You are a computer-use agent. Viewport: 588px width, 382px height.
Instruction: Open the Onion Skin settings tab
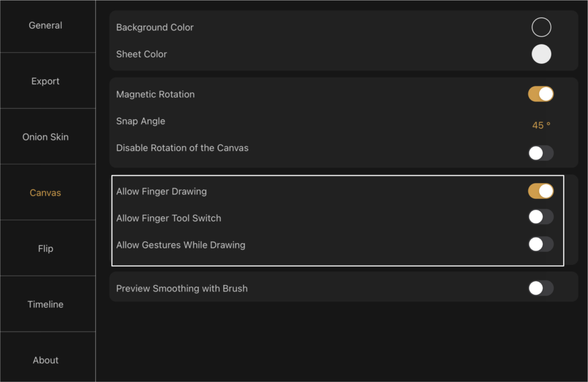45,137
